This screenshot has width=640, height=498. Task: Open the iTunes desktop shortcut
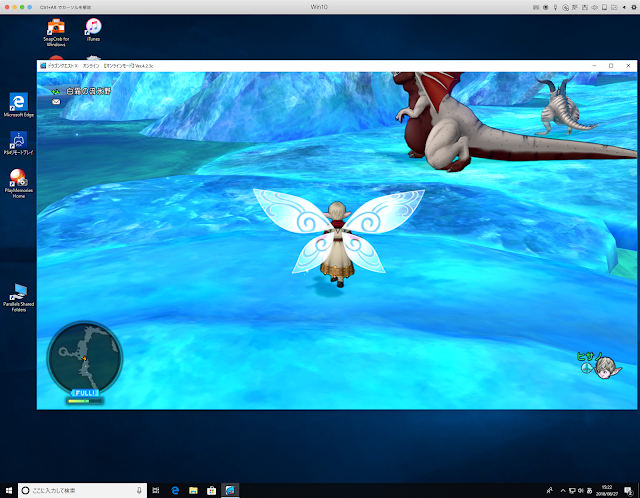click(93, 29)
